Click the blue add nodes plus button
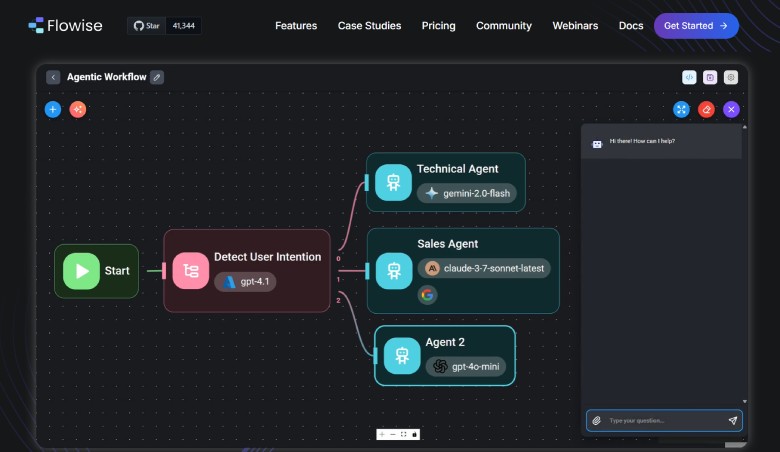Viewport: 780px width, 452px height. pyautogui.click(x=53, y=109)
